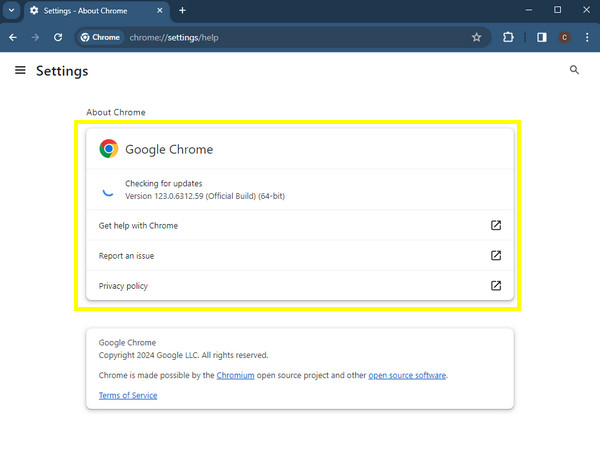Open the Privacy policy link
This screenshot has width=600, height=455.
coord(300,286)
